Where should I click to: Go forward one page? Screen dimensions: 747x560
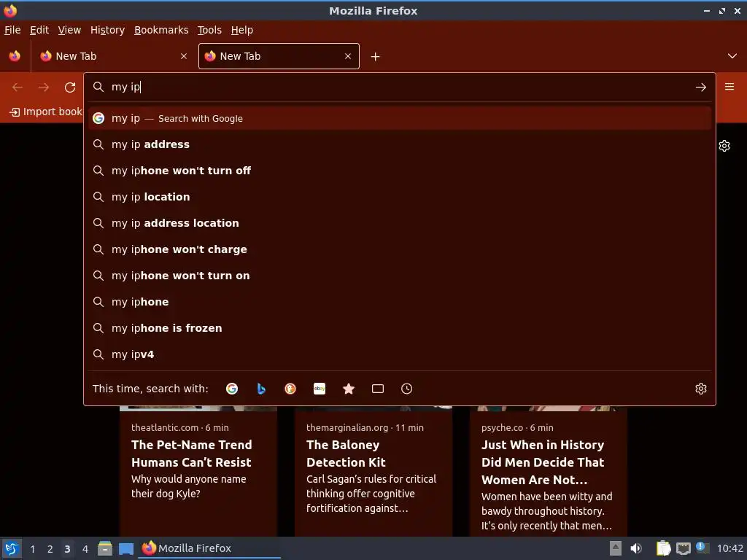tap(44, 87)
